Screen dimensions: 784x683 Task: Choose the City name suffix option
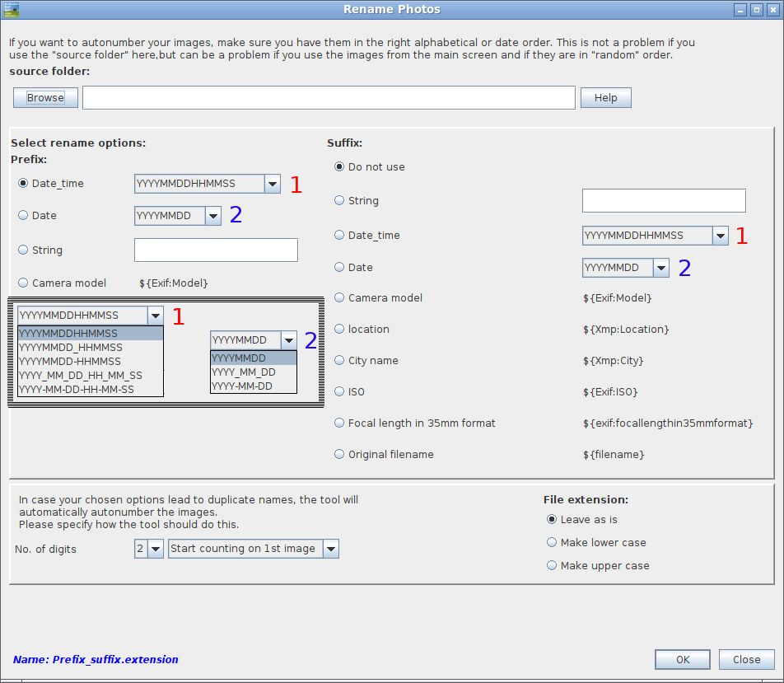point(339,360)
